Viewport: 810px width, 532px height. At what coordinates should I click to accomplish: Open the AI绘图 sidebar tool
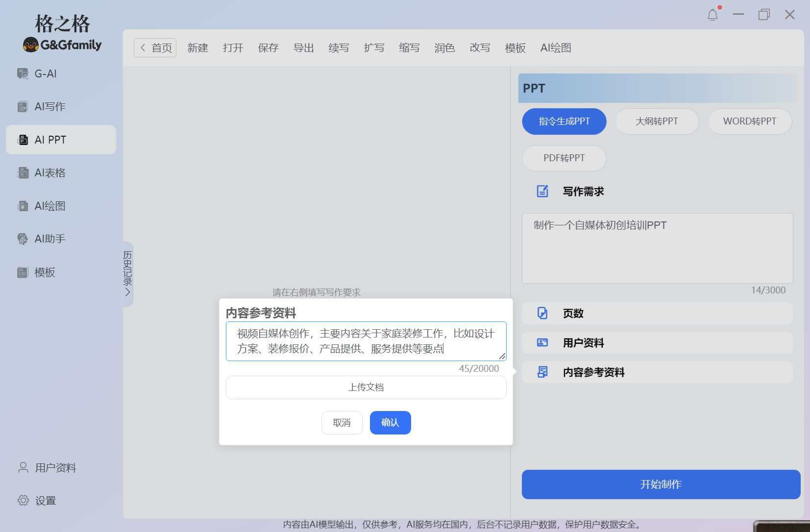click(49, 206)
